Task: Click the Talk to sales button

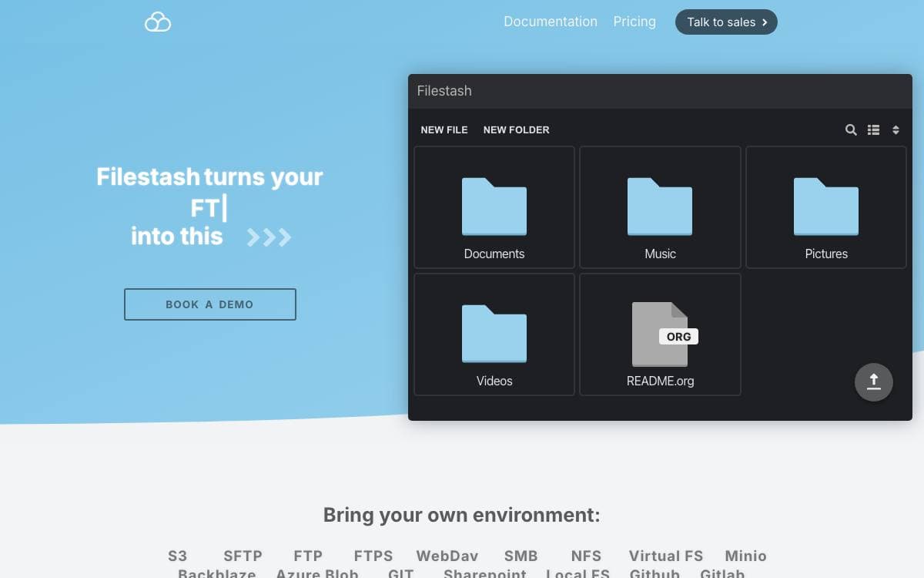Action: (726, 22)
